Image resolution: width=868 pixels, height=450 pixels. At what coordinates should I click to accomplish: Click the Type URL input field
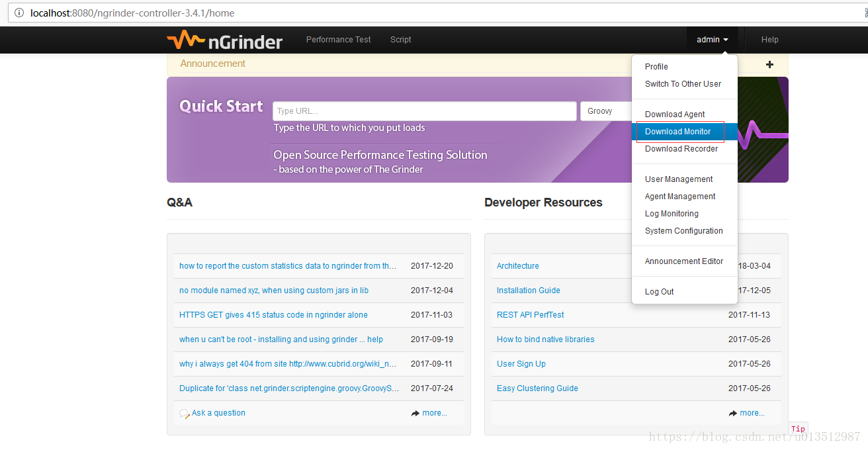coord(424,111)
